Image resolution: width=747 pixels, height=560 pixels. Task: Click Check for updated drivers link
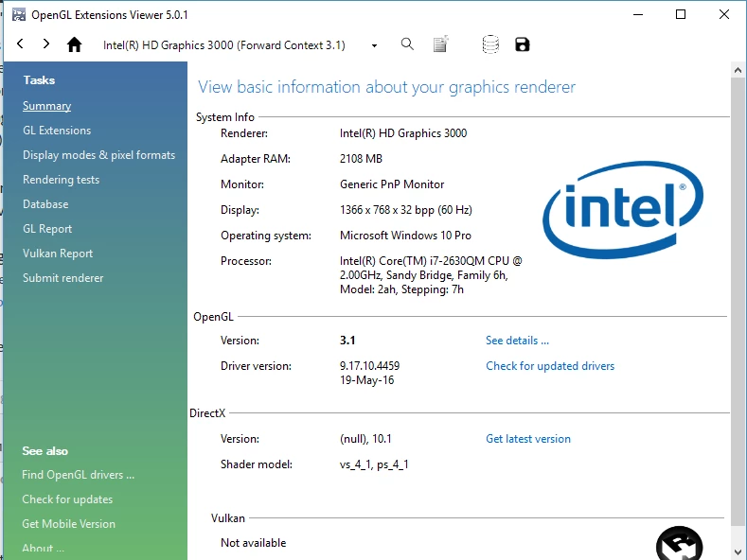click(550, 366)
